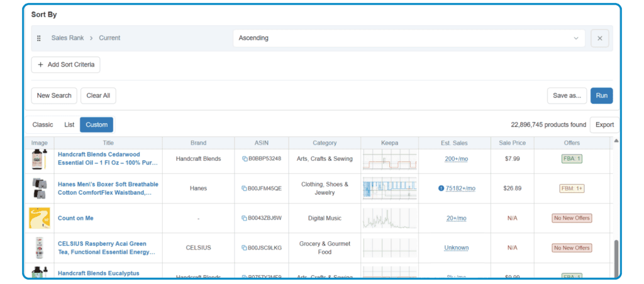Click info icon next to 75182+/mo

click(441, 188)
